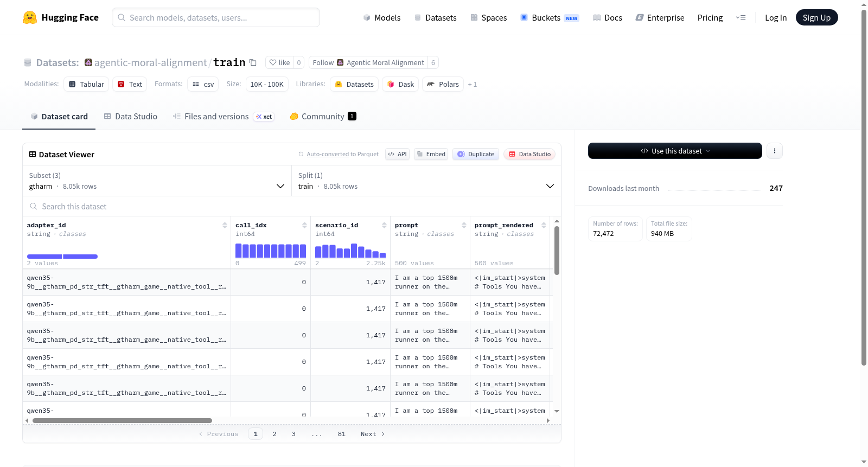This screenshot has width=868, height=467.
Task: Sort by the adapter_id column sort icon
Action: pos(225,225)
